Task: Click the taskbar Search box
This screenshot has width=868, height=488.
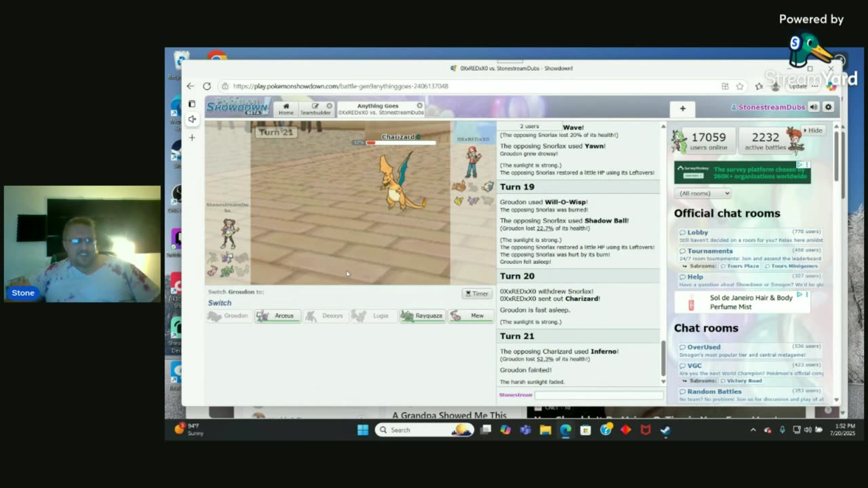Action: click(425, 430)
